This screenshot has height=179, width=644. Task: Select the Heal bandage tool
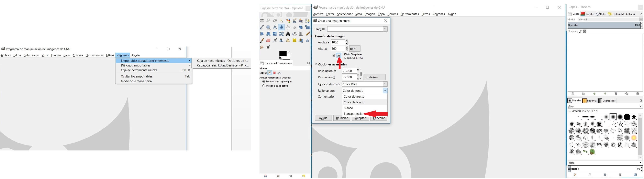coord(295,40)
